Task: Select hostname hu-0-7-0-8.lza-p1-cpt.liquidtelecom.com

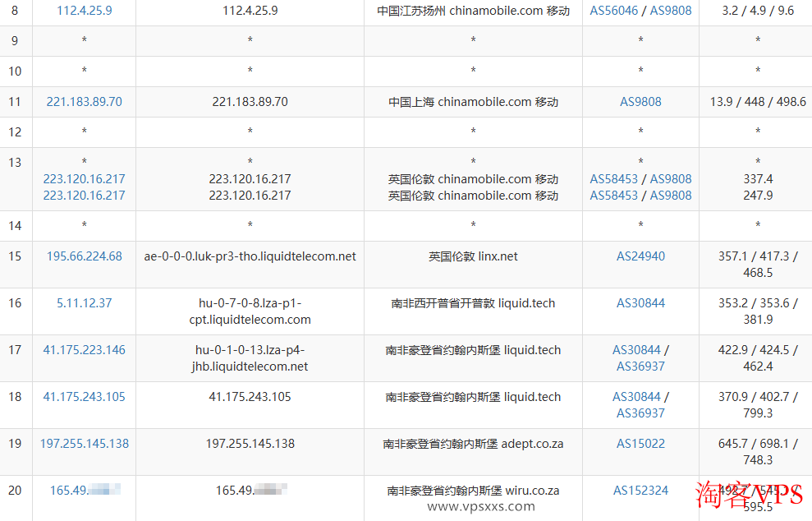Action: click(250, 311)
